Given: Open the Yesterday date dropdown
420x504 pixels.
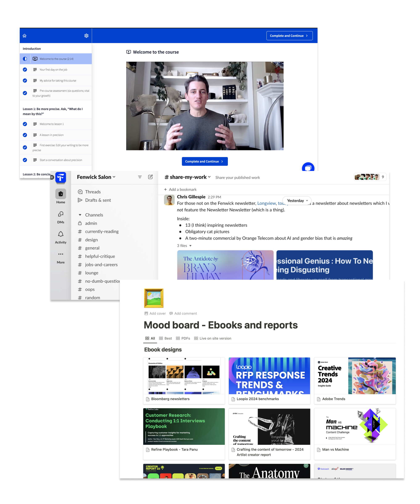Looking at the screenshot, I should 297,201.
